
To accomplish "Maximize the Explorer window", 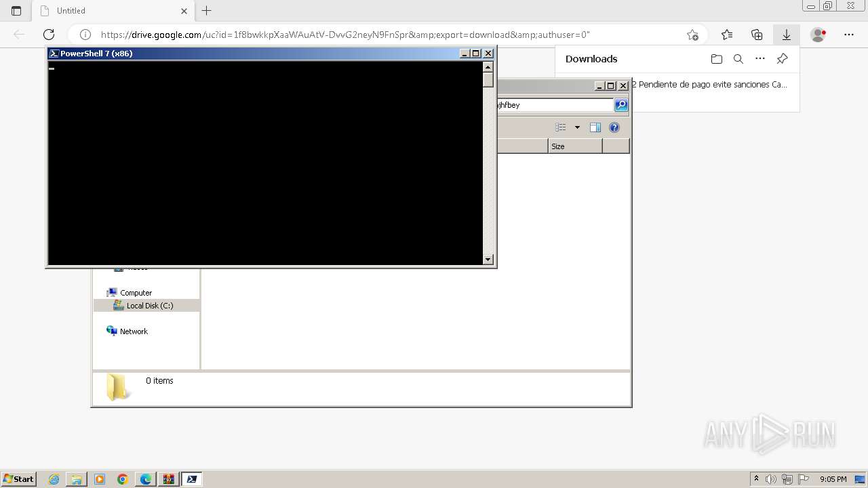I will click(611, 86).
